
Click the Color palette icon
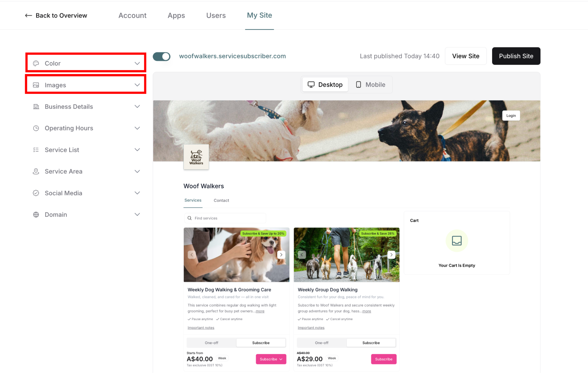[x=36, y=63]
